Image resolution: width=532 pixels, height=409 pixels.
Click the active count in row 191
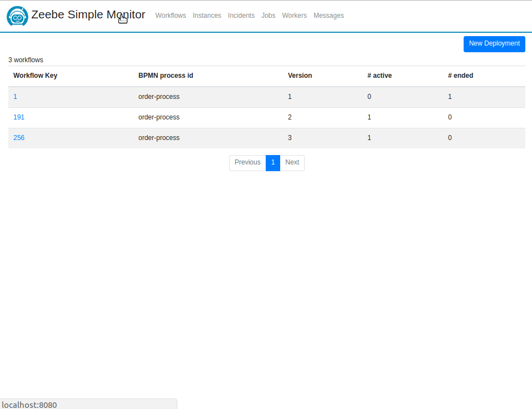[x=369, y=117]
